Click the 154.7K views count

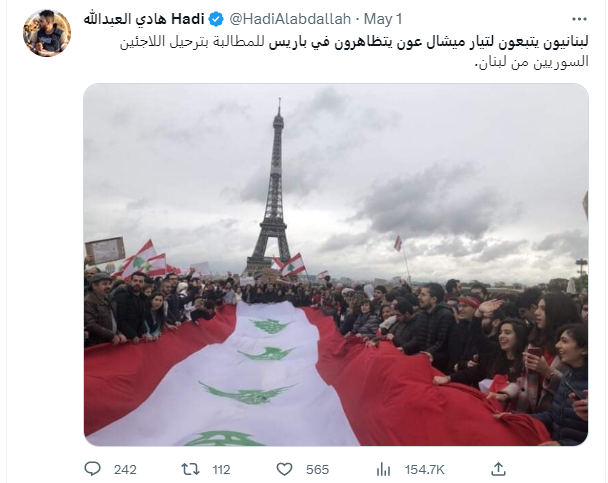pyautogui.click(x=425, y=470)
